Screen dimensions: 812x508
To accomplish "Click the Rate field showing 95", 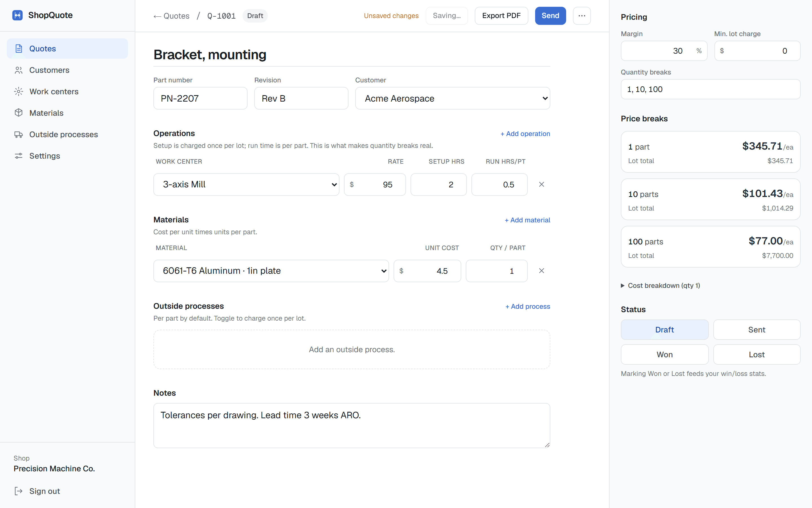I will point(375,185).
